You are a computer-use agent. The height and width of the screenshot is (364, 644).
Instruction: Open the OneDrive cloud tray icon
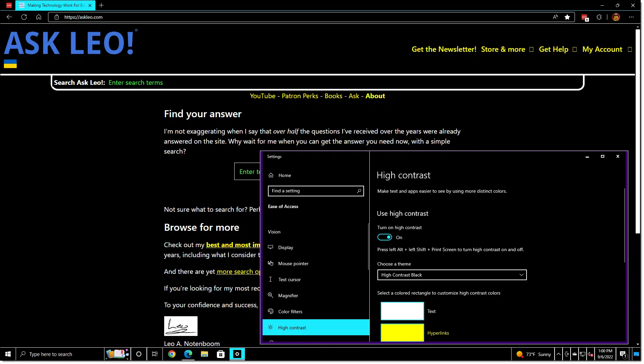click(575, 354)
